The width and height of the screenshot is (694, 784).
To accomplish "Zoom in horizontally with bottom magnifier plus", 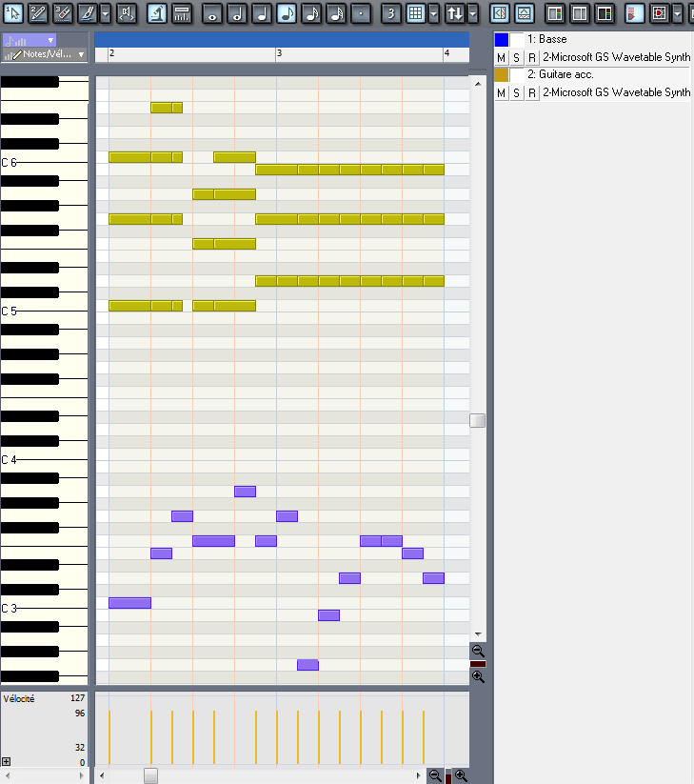I will pos(461,776).
